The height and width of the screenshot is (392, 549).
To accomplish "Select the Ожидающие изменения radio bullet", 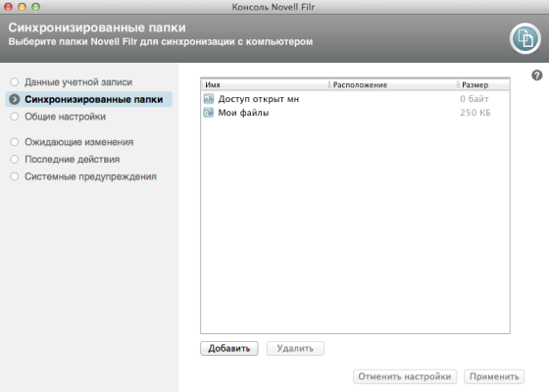I will point(15,142).
